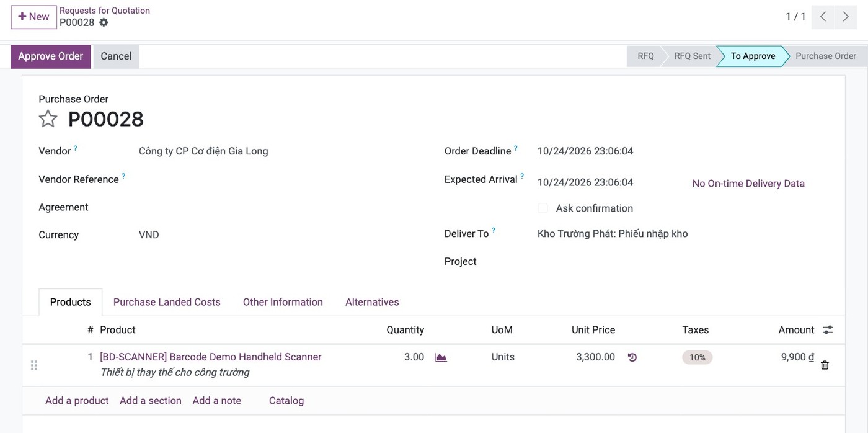Click Add a note link
The height and width of the screenshot is (433, 868).
(217, 401)
